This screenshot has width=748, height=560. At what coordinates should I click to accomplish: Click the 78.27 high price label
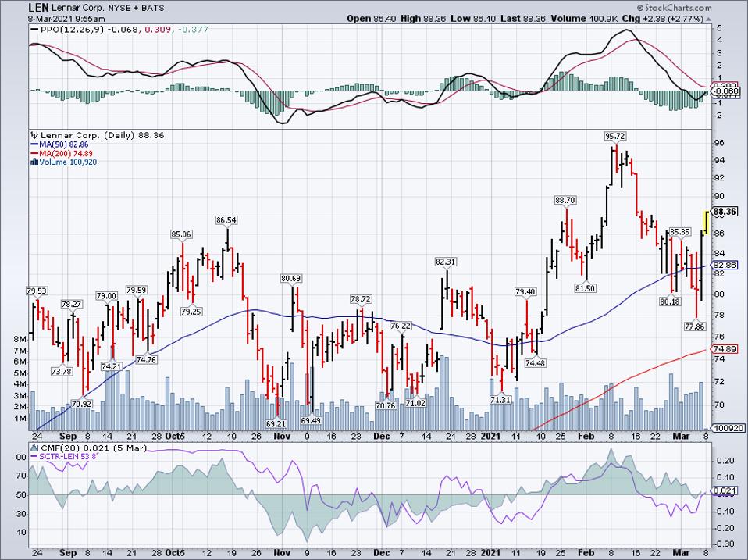click(72, 304)
